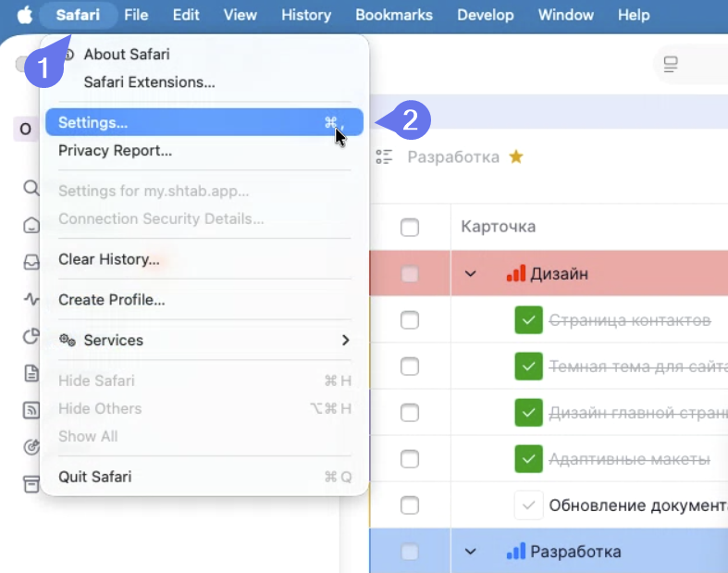Click the yellow star next to Разработка
The image size is (728, 573).
coord(516,156)
